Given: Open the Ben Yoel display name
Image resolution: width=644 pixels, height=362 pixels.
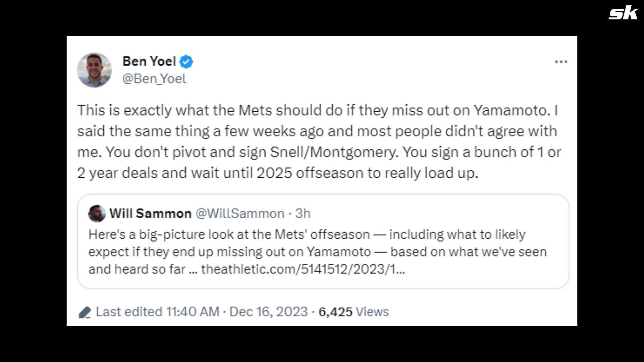Looking at the screenshot, I should 149,61.
